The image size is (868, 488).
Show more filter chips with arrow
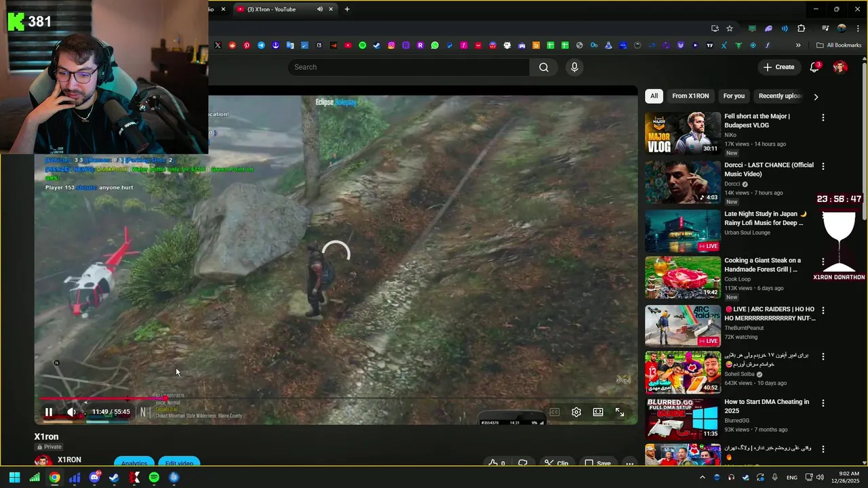[x=816, y=97]
